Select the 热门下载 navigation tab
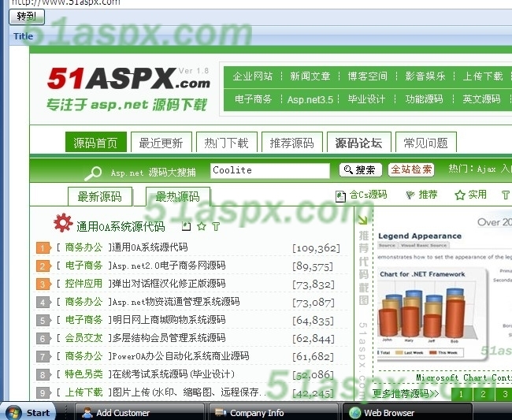 point(227,143)
